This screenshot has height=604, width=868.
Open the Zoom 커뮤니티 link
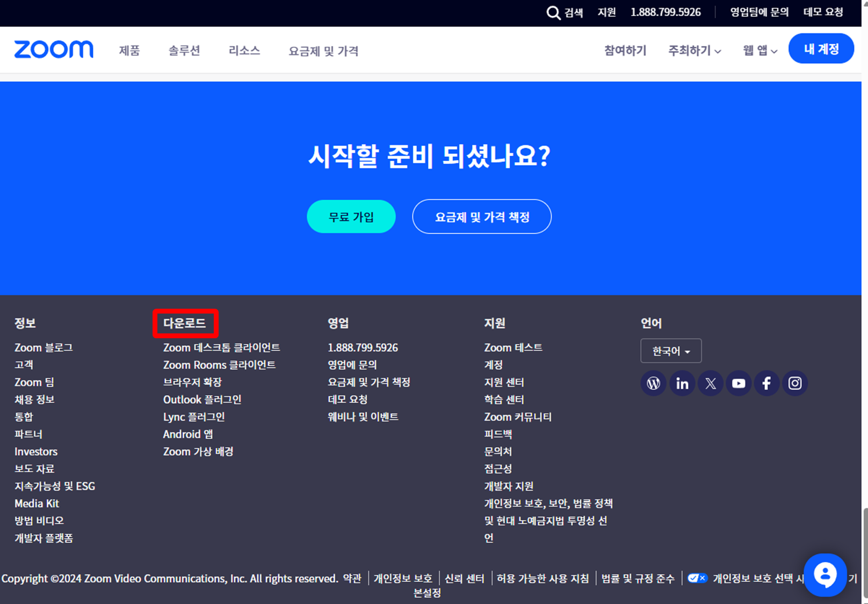click(x=518, y=417)
